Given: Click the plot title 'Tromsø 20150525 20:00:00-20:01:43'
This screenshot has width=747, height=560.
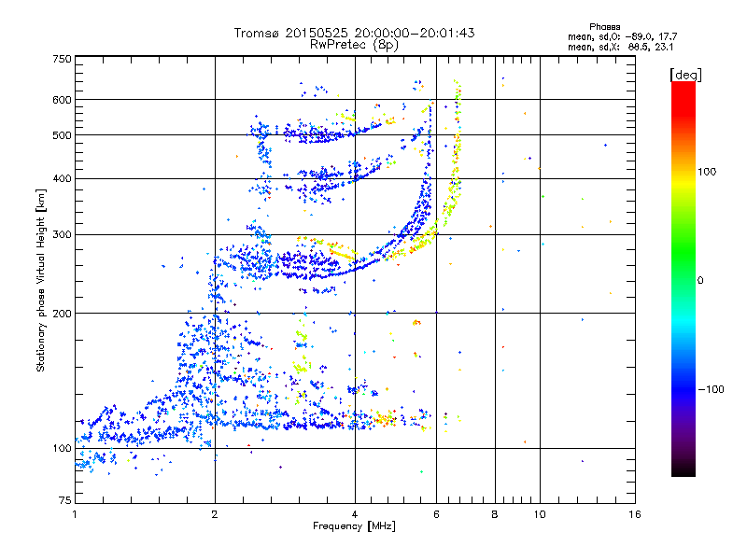Looking at the screenshot, I should tap(354, 33).
